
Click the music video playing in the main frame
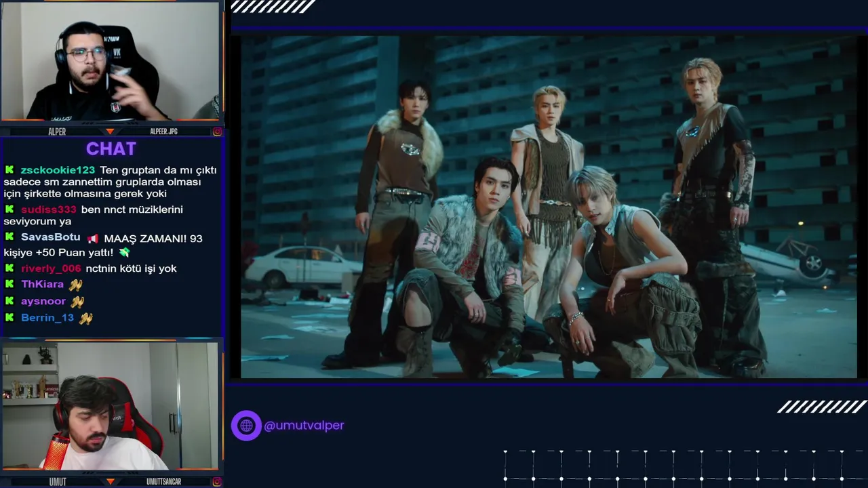pos(549,207)
